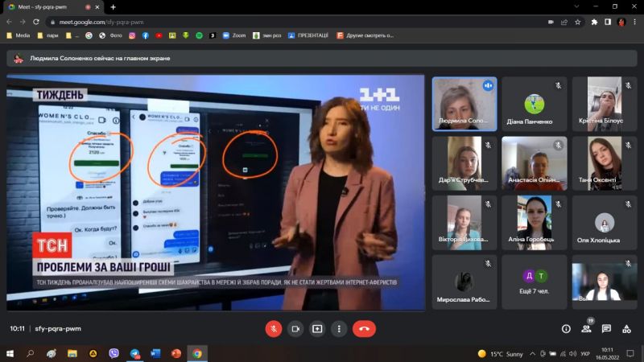The width and height of the screenshot is (644, 362).
Task: Open the Facebook bookmark
Action: pyautogui.click(x=146, y=35)
